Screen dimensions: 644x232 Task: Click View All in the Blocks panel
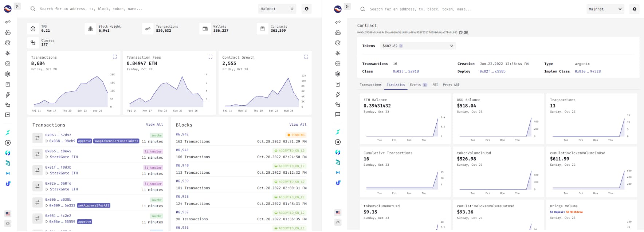[x=298, y=125]
